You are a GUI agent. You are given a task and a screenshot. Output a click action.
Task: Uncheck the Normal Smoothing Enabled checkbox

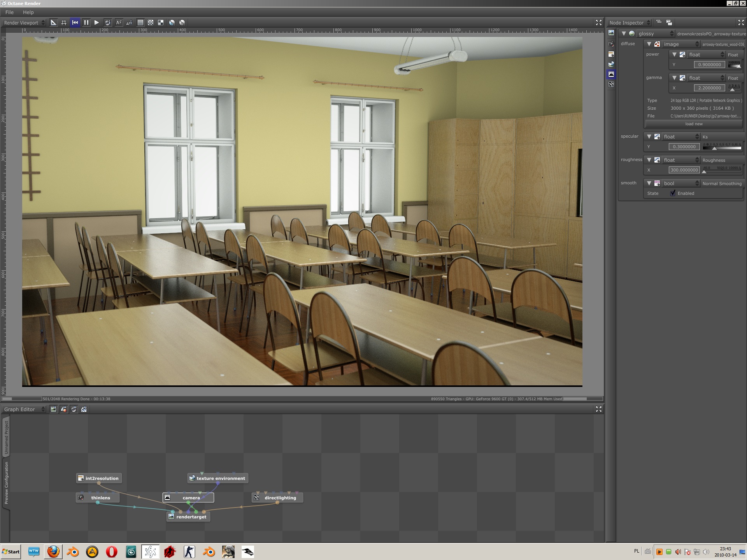[673, 193]
